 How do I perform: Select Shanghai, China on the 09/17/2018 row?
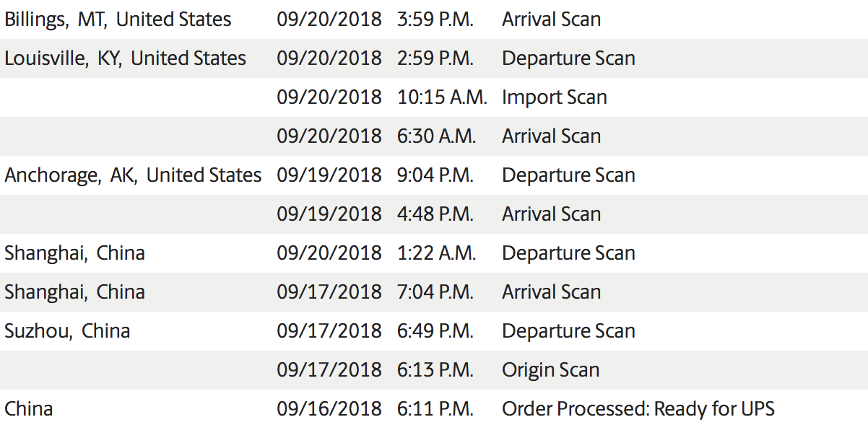[x=75, y=292]
